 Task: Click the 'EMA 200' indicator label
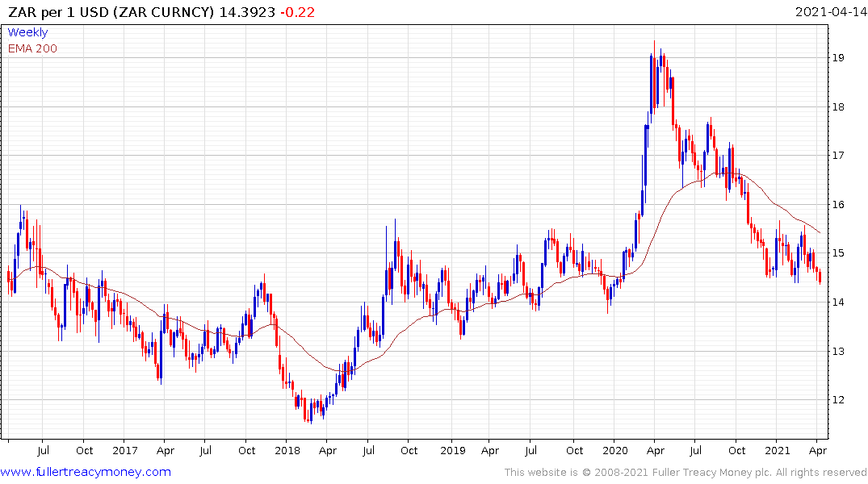[32, 48]
